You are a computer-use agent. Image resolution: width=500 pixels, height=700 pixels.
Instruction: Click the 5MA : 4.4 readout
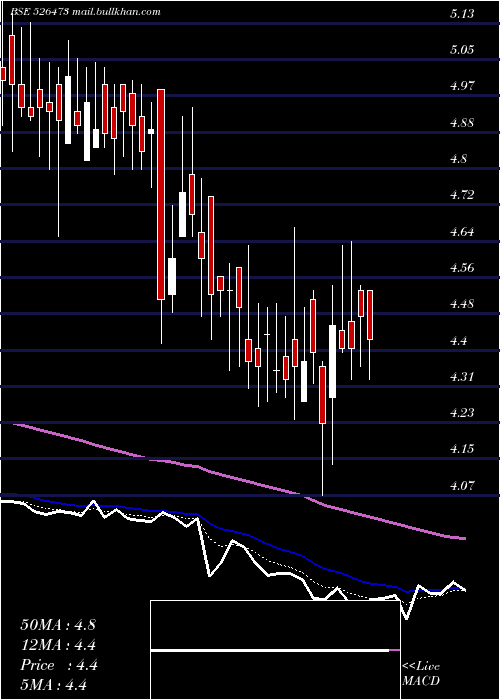click(x=53, y=685)
